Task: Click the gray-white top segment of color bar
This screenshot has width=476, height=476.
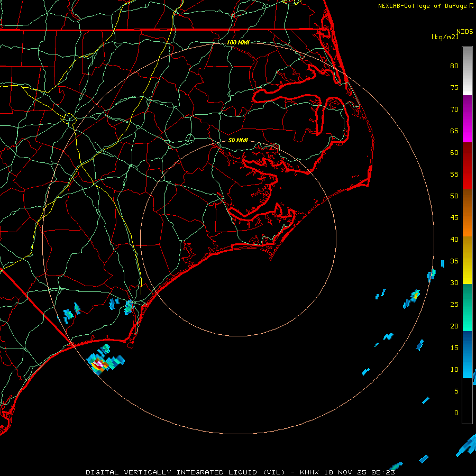Action: [467, 71]
